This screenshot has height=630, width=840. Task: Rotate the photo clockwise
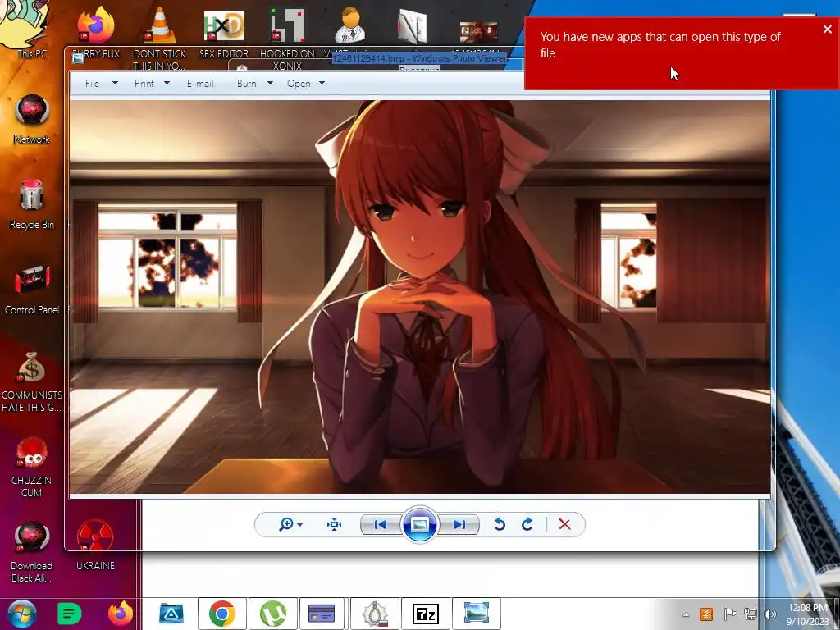[527, 524]
